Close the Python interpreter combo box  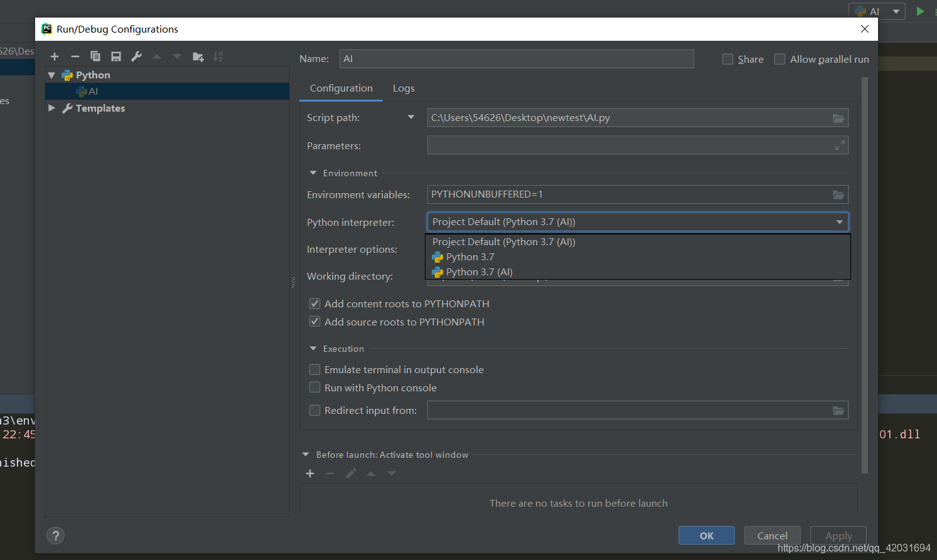tap(840, 222)
